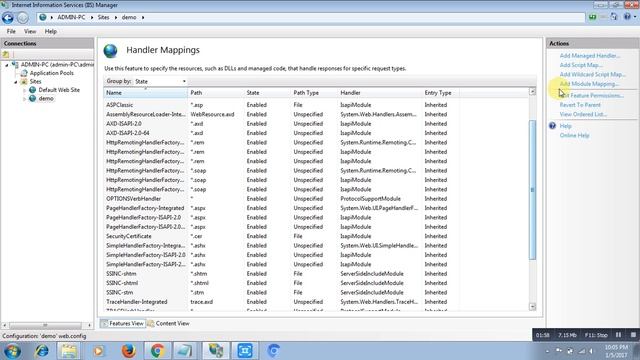The width and height of the screenshot is (640, 360).
Task: Open the View menu
Action: tap(30, 31)
